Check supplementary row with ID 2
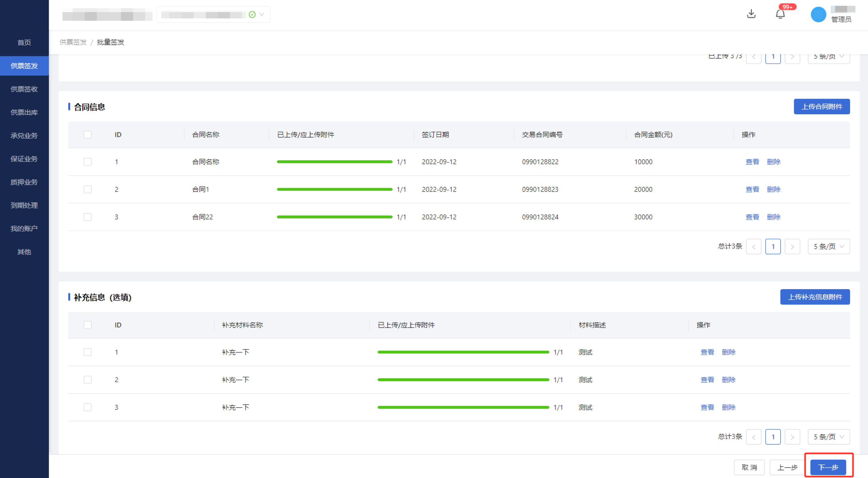The height and width of the screenshot is (478, 868). pos(87,380)
